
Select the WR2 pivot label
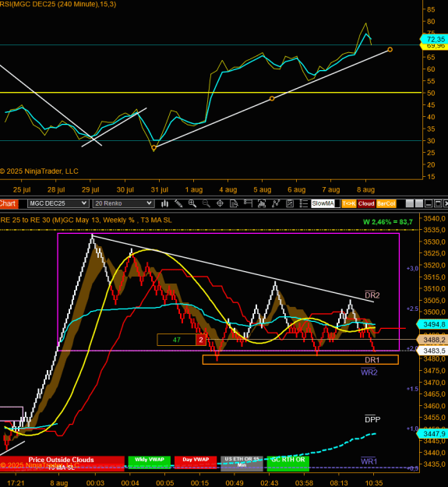pos(369,372)
